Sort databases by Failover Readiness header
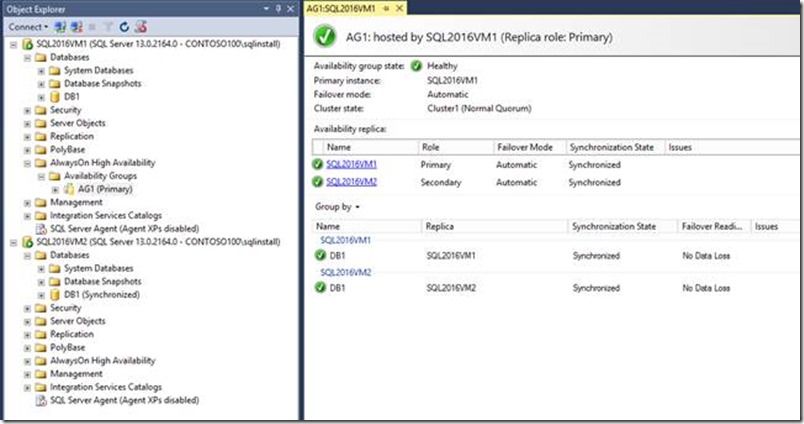Viewport: 804px width, 424px height. pos(714,227)
